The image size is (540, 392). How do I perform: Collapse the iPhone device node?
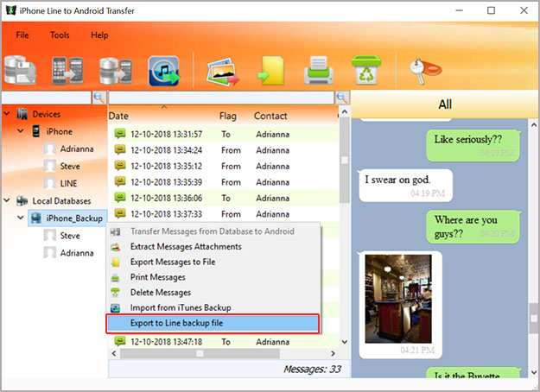[21, 131]
